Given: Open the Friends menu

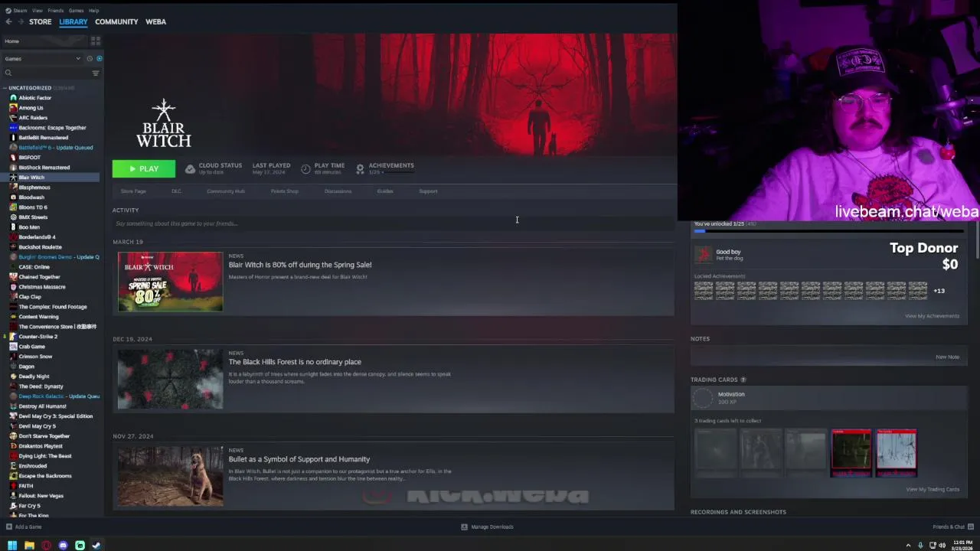Looking at the screenshot, I should [56, 11].
